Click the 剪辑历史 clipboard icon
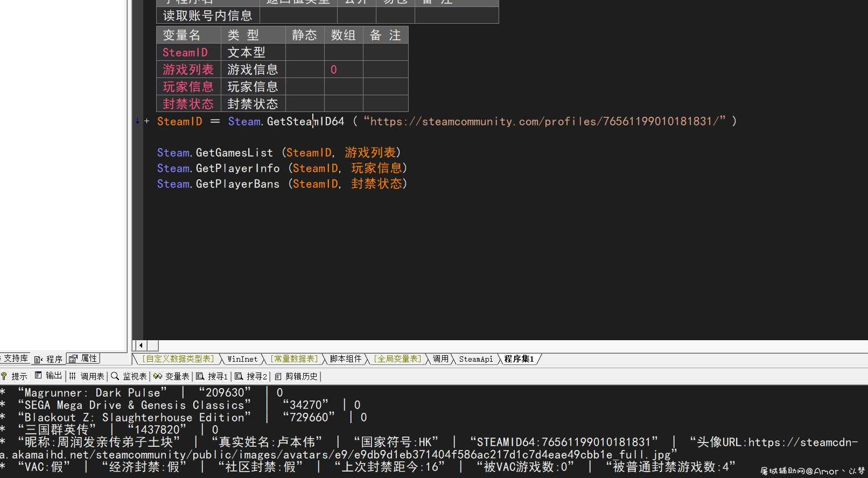 point(278,377)
